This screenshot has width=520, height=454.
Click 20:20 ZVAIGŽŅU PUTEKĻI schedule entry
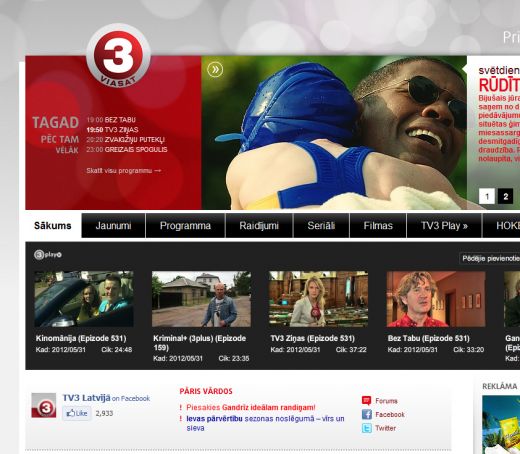125,140
